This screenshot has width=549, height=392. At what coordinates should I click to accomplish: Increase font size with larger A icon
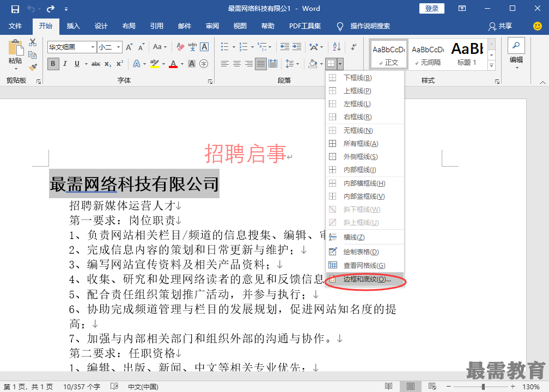pyautogui.click(x=129, y=47)
